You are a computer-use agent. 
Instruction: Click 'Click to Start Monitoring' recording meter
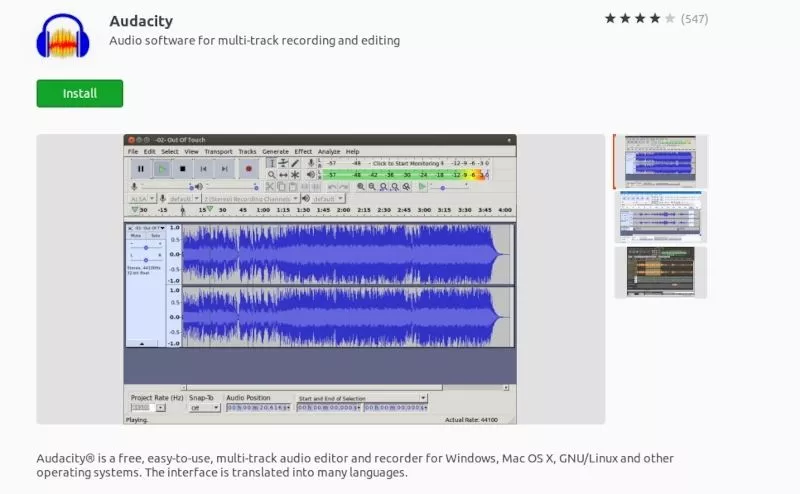pos(406,163)
